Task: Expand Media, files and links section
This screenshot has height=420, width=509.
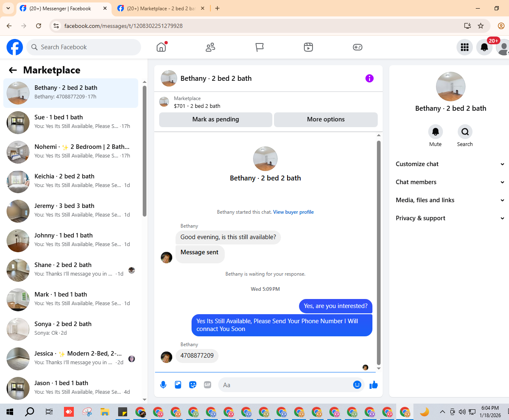Action: tap(450, 200)
